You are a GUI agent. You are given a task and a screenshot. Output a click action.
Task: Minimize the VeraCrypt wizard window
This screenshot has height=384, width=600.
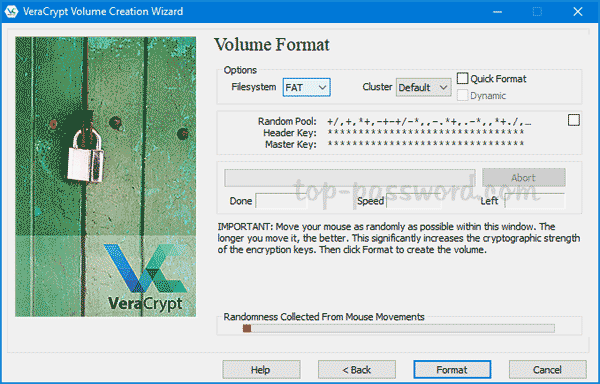click(x=497, y=12)
